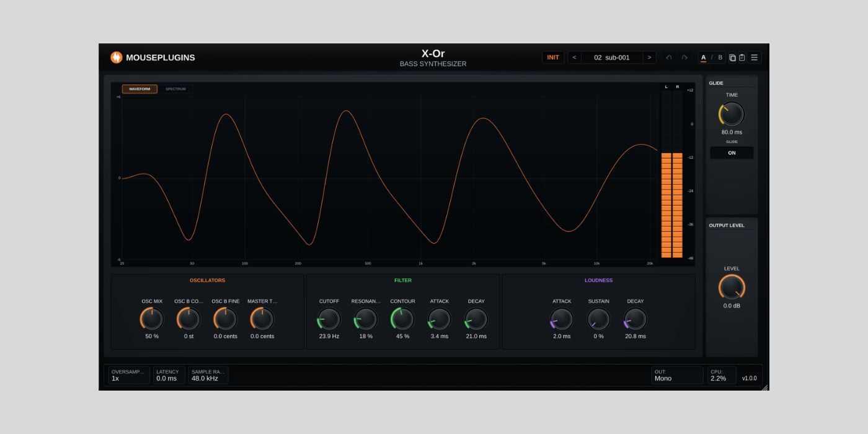The height and width of the screenshot is (434, 868).
Task: Open the hamburger menu
Action: [x=755, y=58]
